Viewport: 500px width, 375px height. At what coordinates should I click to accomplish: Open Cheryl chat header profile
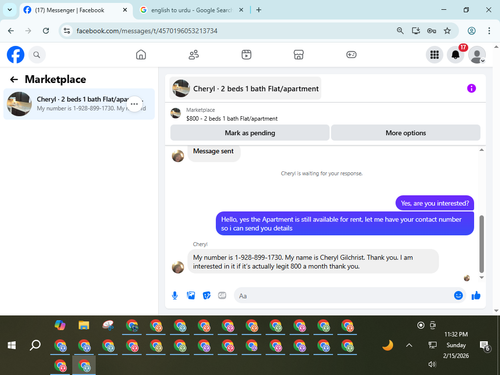pyautogui.click(x=245, y=89)
